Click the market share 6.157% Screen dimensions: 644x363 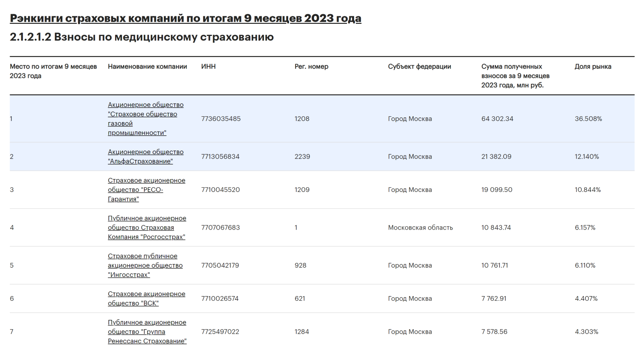585,228
